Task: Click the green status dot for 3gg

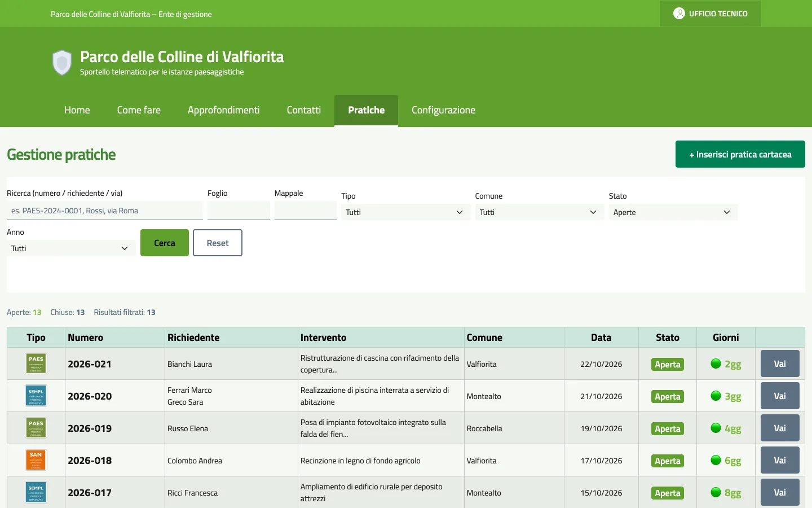Action: (716, 396)
